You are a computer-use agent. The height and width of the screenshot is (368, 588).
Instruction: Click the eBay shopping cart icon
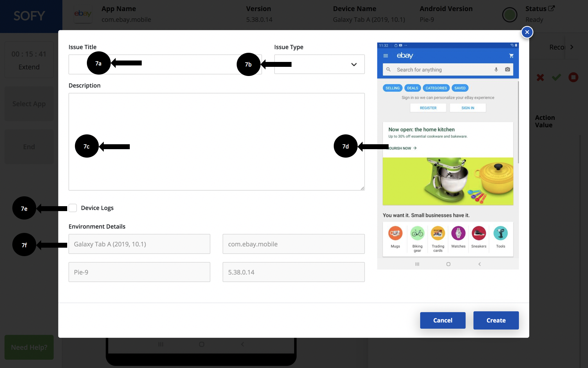point(511,56)
